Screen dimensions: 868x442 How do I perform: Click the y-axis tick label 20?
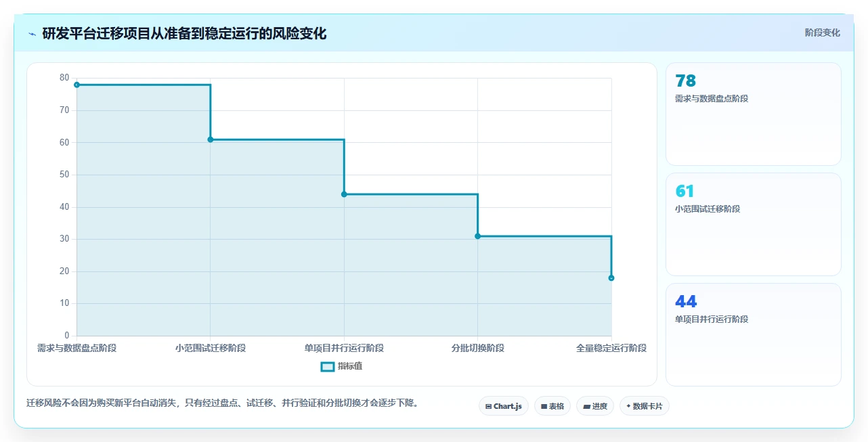pos(64,271)
